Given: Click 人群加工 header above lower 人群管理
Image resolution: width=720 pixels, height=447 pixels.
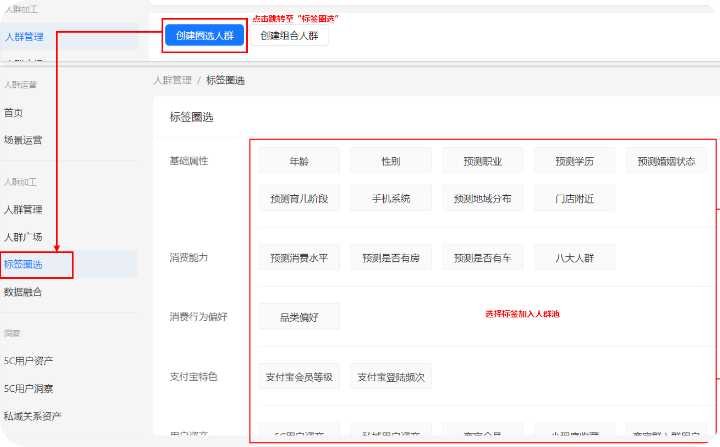Looking at the screenshot, I should click(x=20, y=182).
